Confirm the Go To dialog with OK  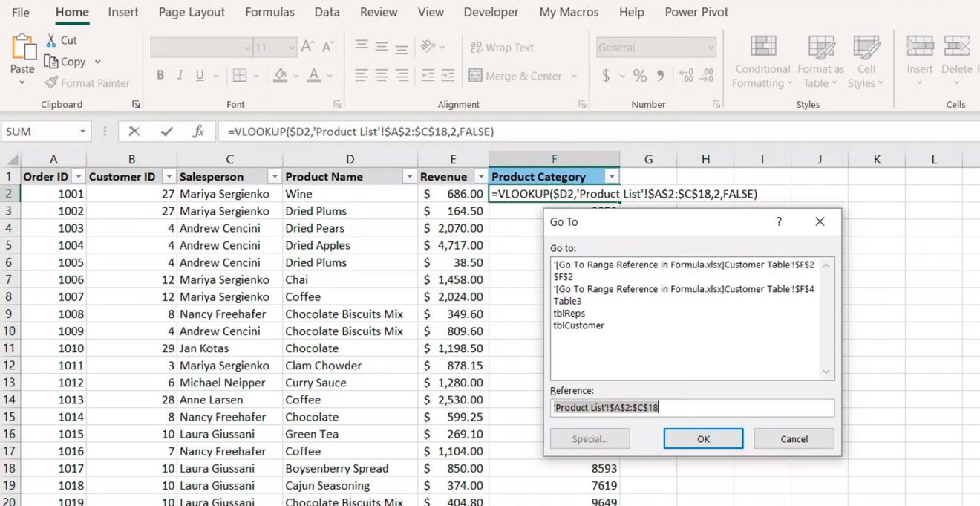click(x=702, y=438)
